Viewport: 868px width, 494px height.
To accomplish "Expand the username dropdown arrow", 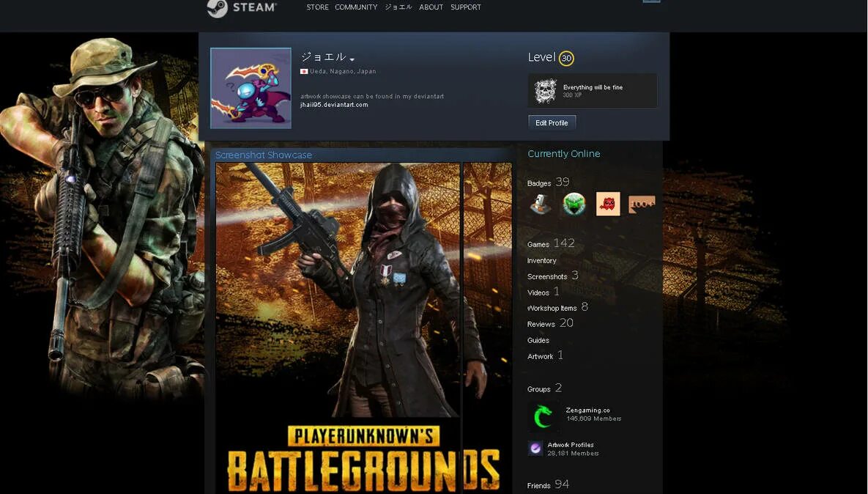I will [352, 59].
